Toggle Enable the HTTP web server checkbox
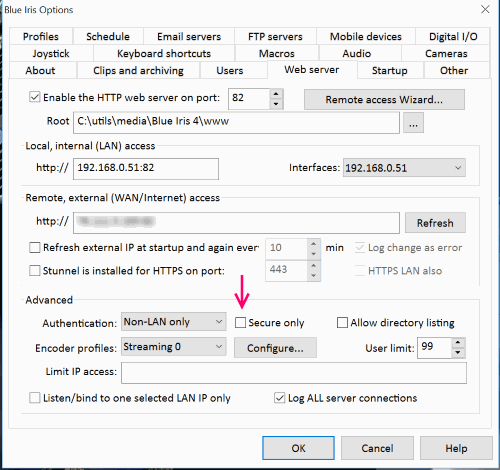The width and height of the screenshot is (500, 470). point(35,97)
